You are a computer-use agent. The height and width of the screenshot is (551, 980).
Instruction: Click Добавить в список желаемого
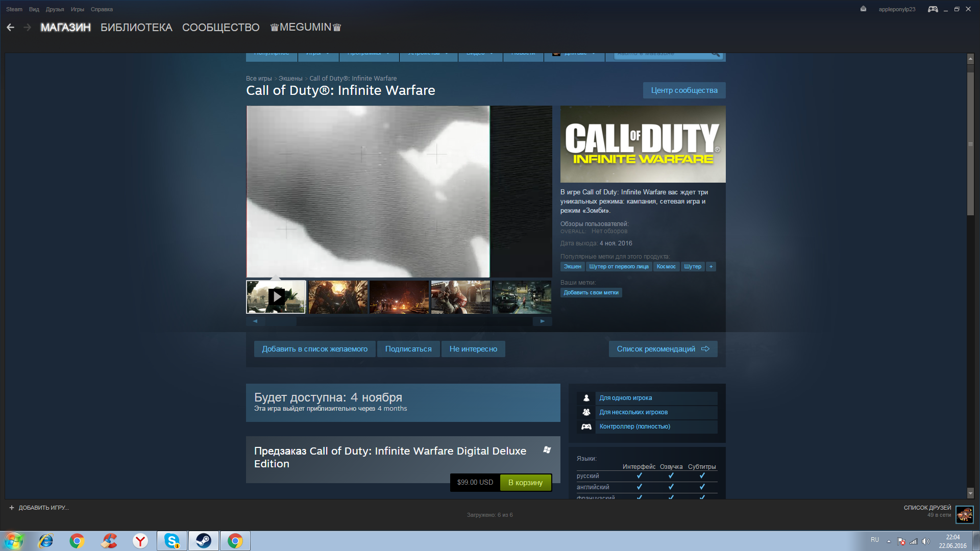314,349
